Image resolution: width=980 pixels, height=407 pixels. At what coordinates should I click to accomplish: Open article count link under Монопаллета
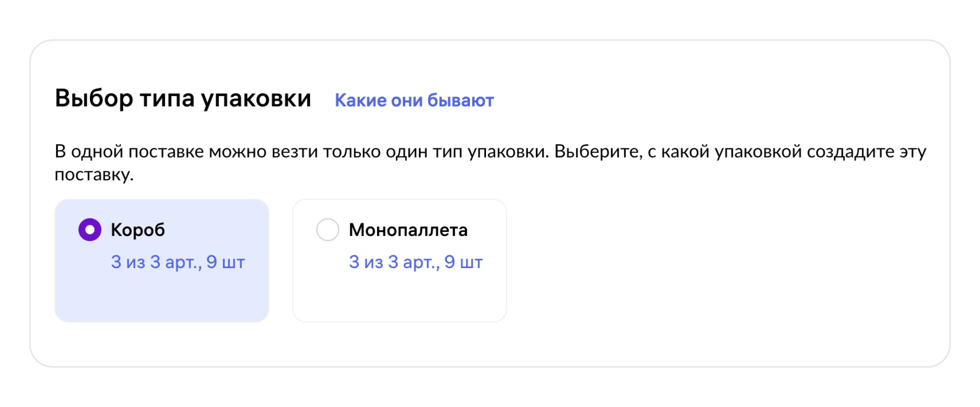[x=415, y=262]
